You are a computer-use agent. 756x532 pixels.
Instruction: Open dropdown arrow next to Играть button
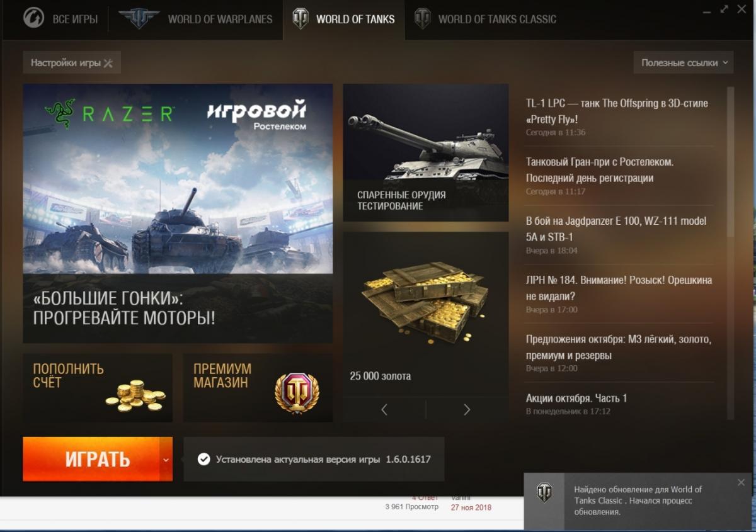[x=166, y=460]
